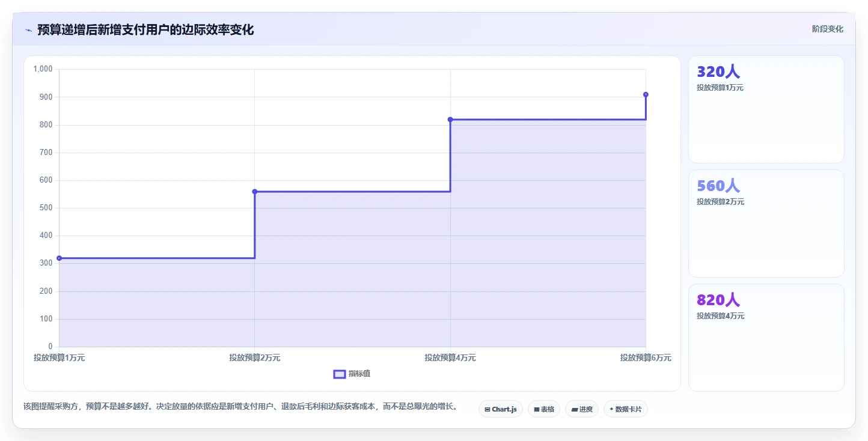868x441 pixels.
Task: Open the 820人 stat card
Action: [766, 338]
